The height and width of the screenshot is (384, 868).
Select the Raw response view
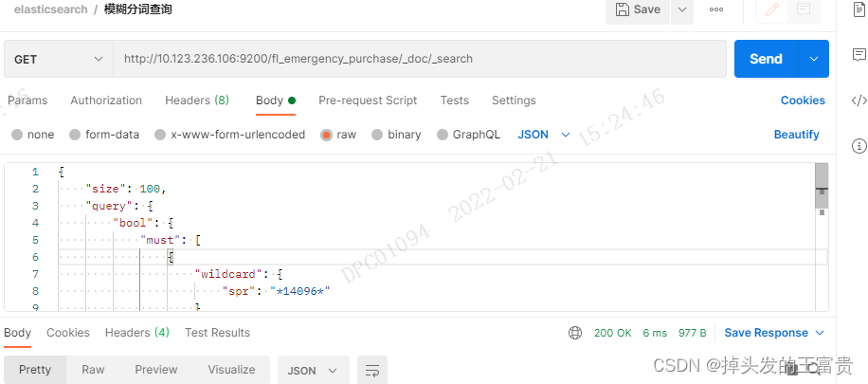pyautogui.click(x=93, y=370)
